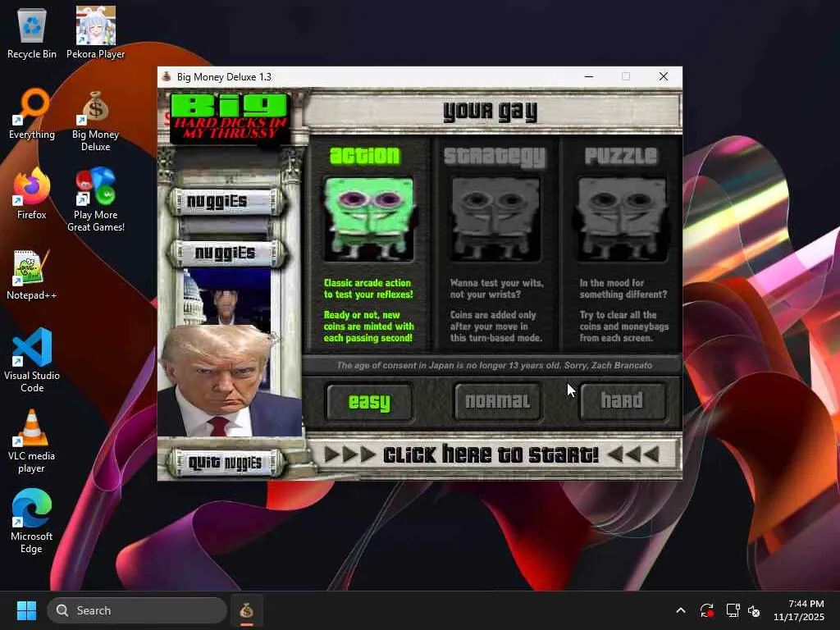Image resolution: width=840 pixels, height=630 pixels.
Task: Close the Big Money Deluxe window
Action: (663, 76)
